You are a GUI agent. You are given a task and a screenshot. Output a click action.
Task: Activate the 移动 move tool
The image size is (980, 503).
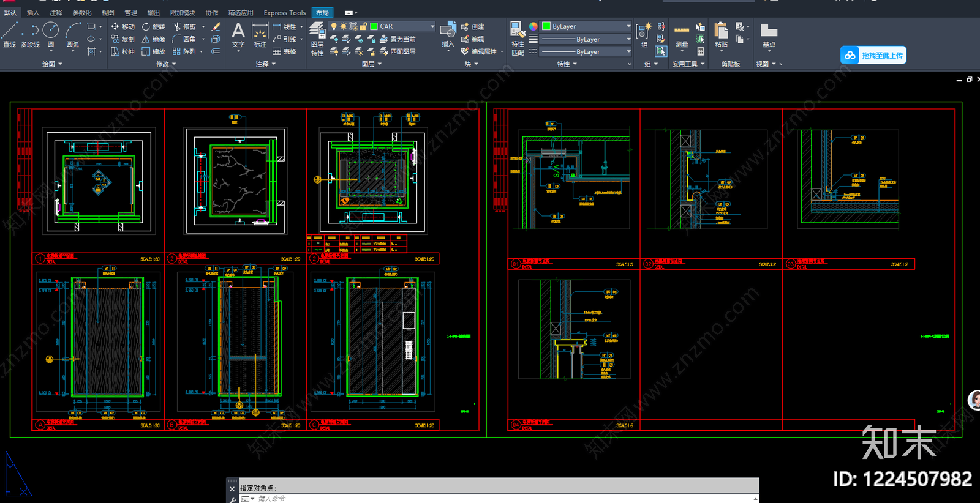(x=123, y=26)
